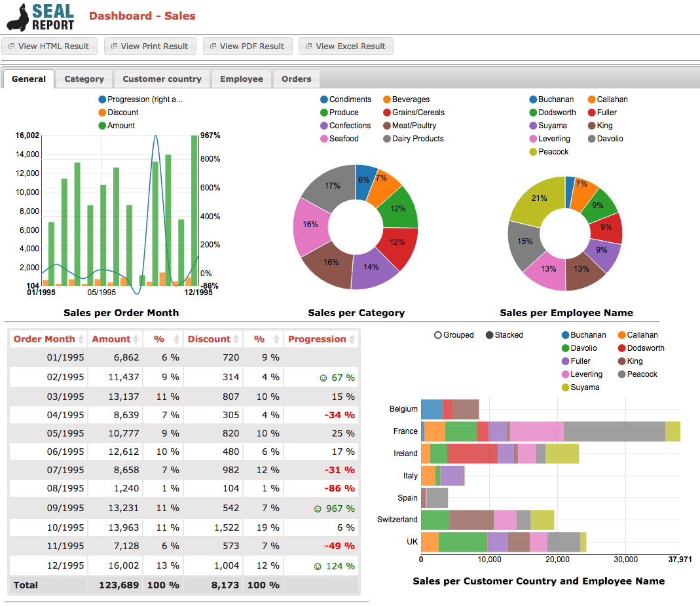The width and height of the screenshot is (700, 606).
Task: Select the Grouped radio option
Action: (x=438, y=335)
